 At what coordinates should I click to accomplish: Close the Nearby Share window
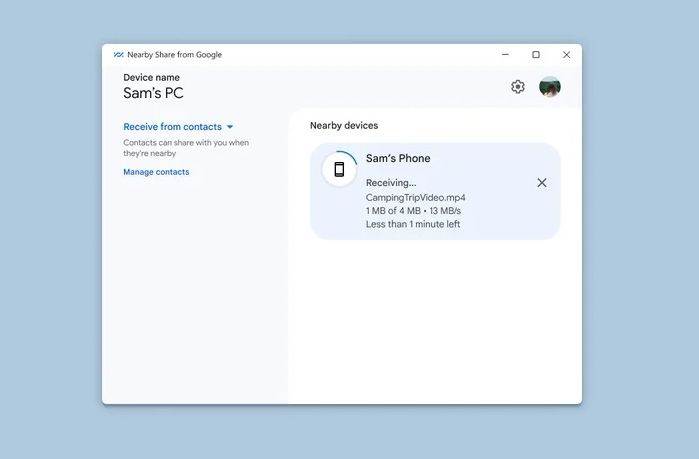[566, 55]
